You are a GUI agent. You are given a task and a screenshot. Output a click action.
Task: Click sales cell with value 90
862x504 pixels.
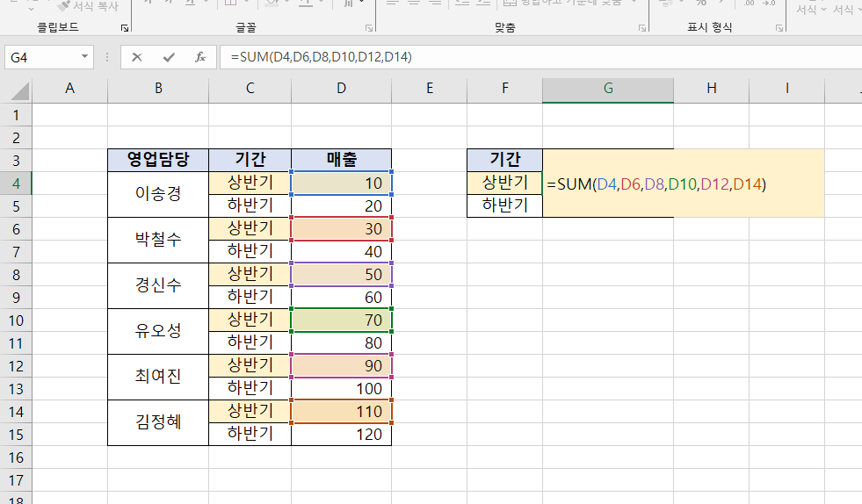click(342, 365)
